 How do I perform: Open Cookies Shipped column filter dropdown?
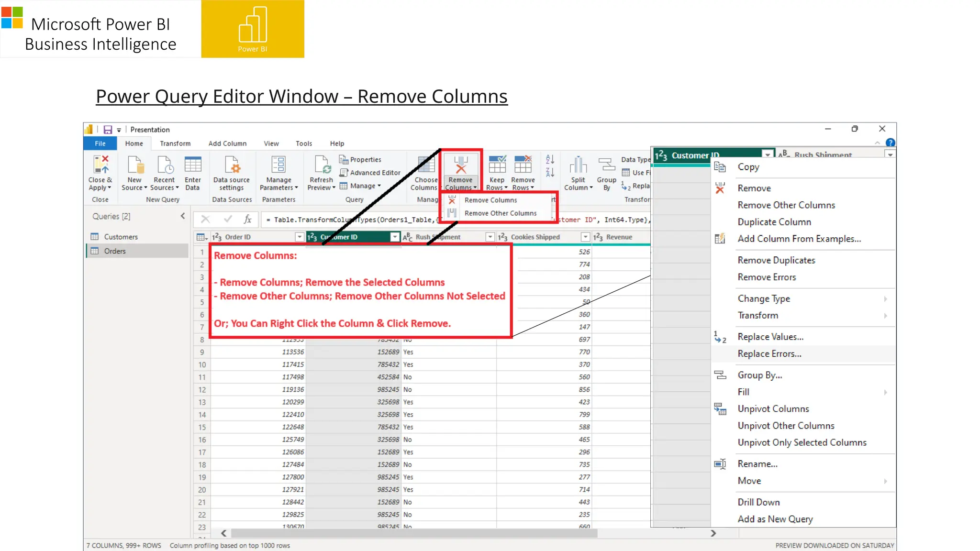pos(585,237)
